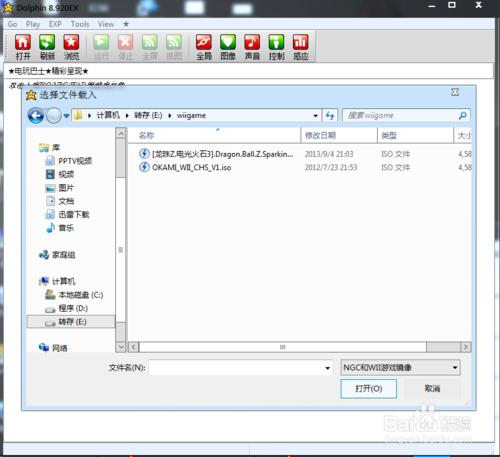Select PPTV视频 library in sidebar
Viewport: 500px width, 457px height.
[69, 161]
